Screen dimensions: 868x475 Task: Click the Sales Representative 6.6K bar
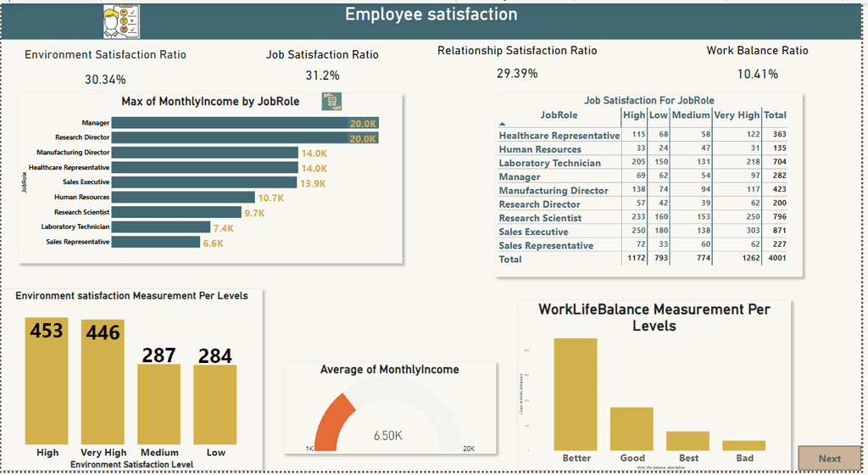click(x=156, y=242)
